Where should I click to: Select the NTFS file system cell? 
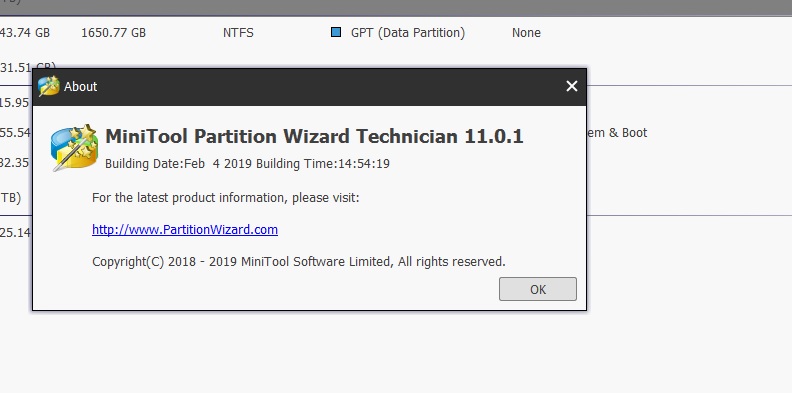(238, 33)
